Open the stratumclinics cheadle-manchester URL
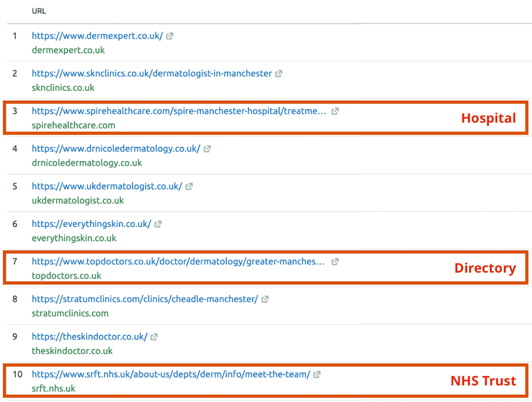 click(x=145, y=299)
